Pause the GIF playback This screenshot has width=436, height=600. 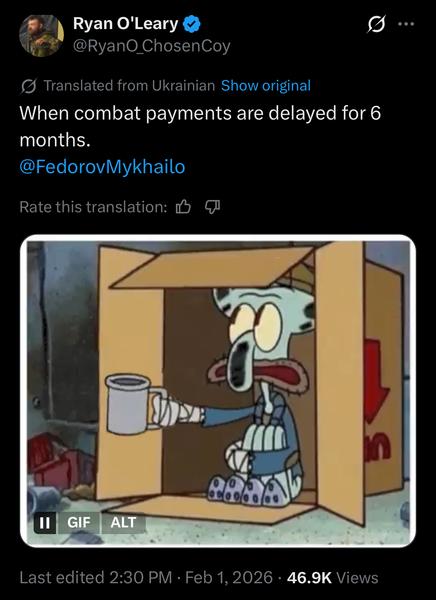pos(45,522)
